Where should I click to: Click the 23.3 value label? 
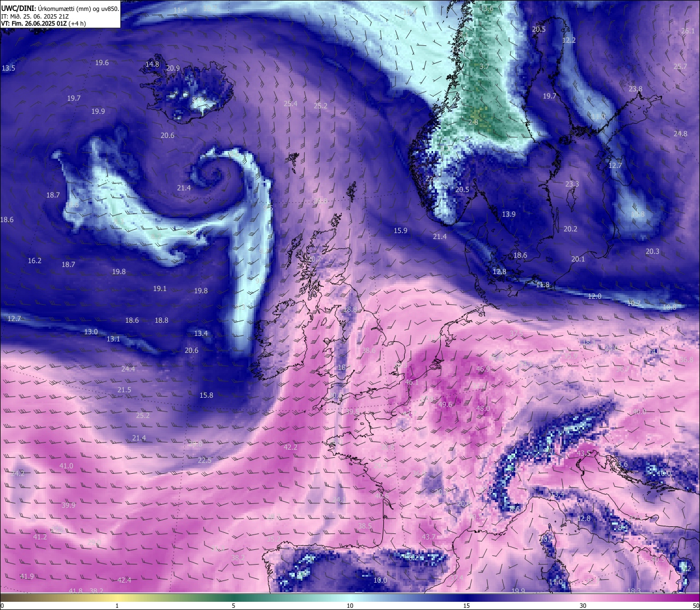tap(572, 184)
